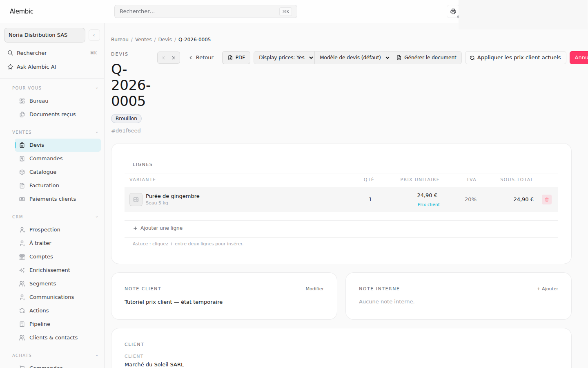Open Enrichissement

pyautogui.click(x=58, y=270)
